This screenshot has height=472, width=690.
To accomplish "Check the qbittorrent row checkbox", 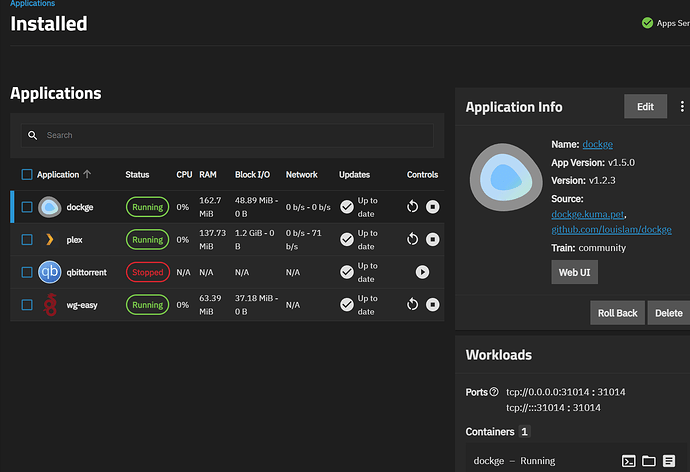I will click(x=27, y=272).
